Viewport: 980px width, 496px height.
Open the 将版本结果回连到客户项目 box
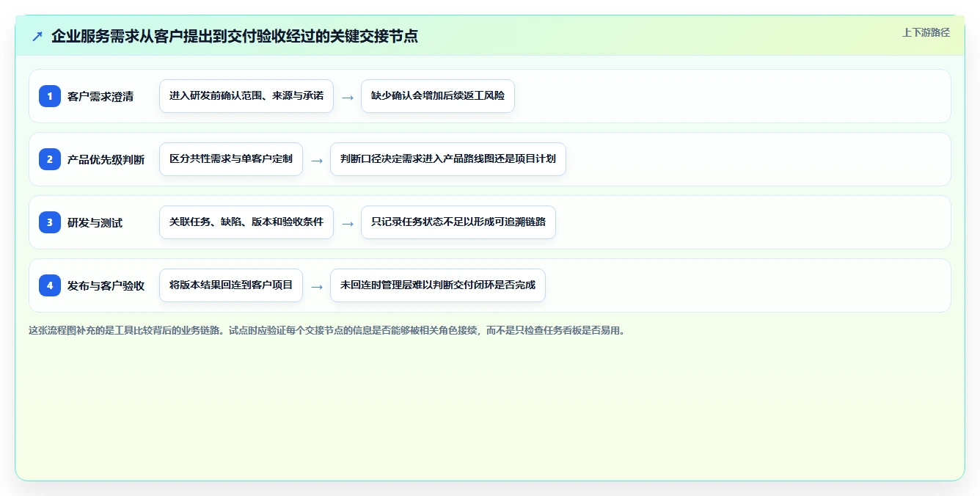click(x=231, y=285)
